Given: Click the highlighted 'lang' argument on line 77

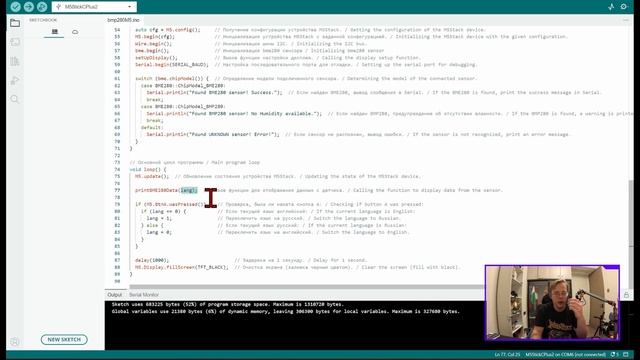Looking at the screenshot, I should click(188, 190).
